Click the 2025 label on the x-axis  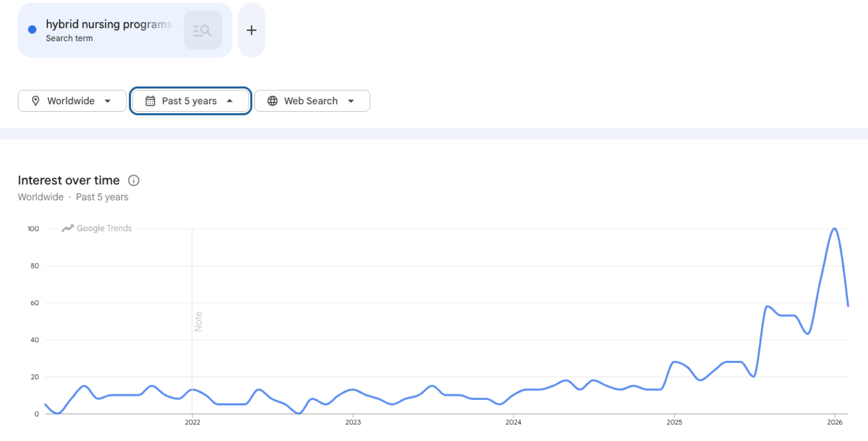pos(674,422)
